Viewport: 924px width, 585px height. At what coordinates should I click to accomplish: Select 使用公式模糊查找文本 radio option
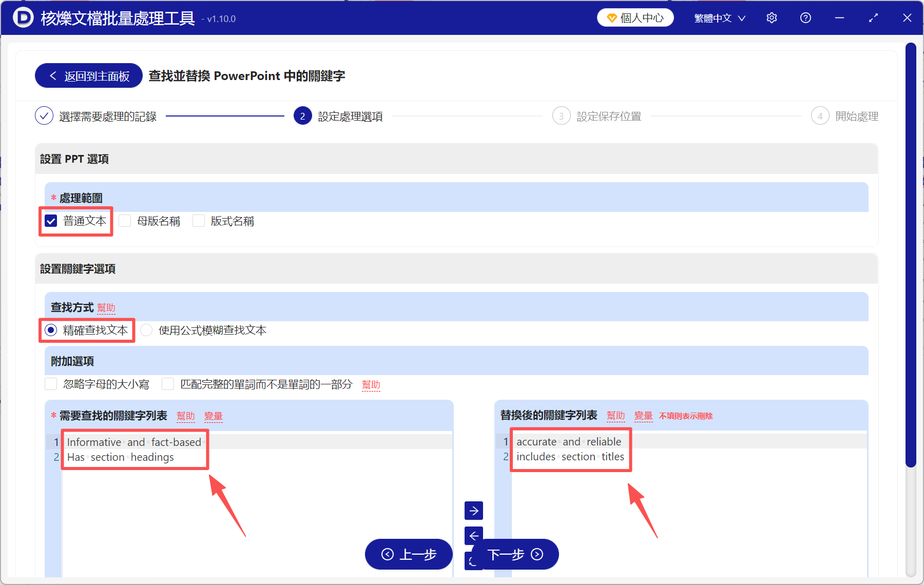coord(146,330)
